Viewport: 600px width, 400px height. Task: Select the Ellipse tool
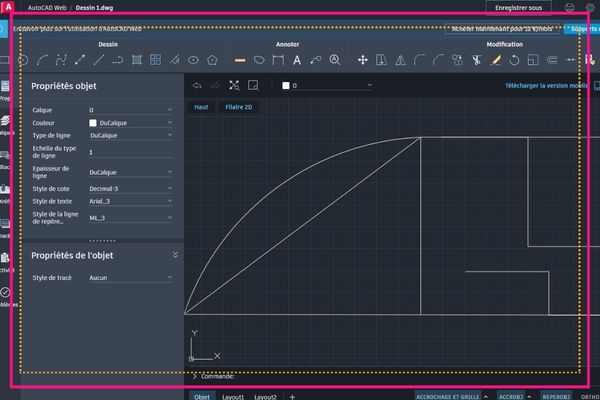point(193,60)
